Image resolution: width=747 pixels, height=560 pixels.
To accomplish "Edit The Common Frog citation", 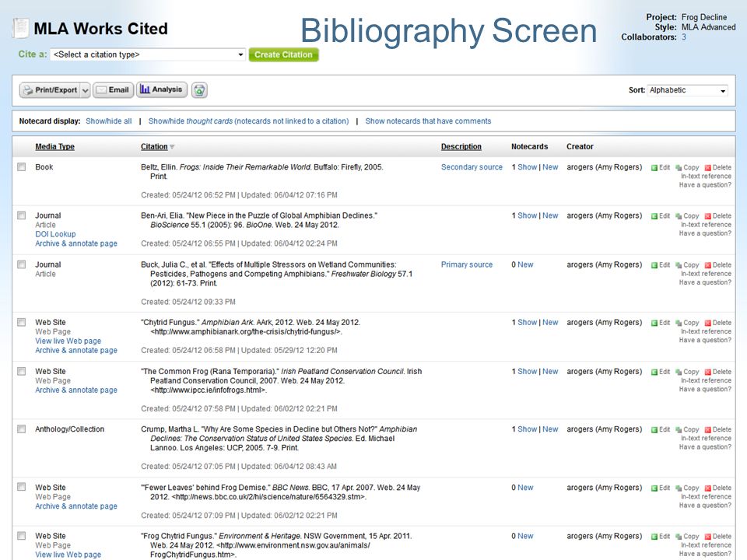I will pyautogui.click(x=661, y=372).
